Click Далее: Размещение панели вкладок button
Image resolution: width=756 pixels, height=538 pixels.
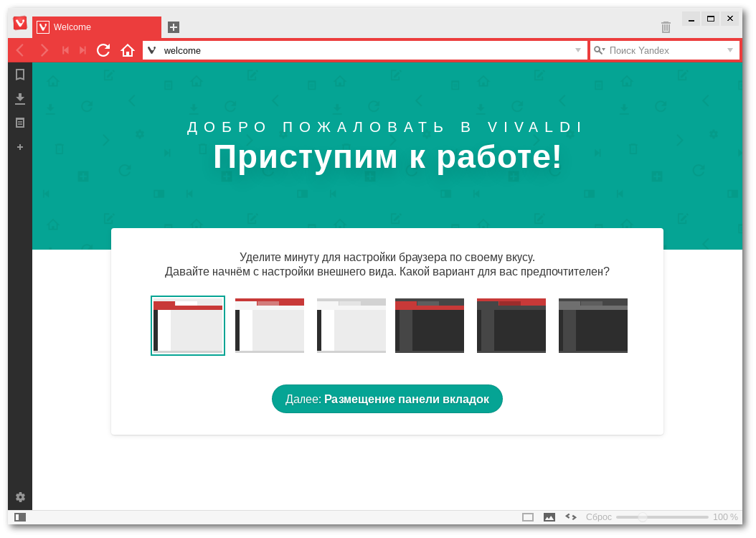[387, 399]
